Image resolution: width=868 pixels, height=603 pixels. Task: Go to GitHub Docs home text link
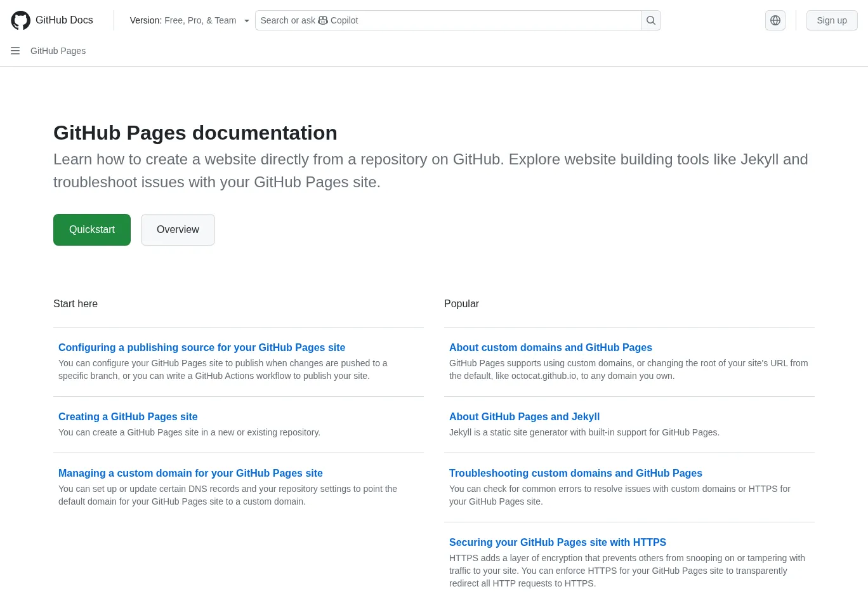tap(64, 20)
